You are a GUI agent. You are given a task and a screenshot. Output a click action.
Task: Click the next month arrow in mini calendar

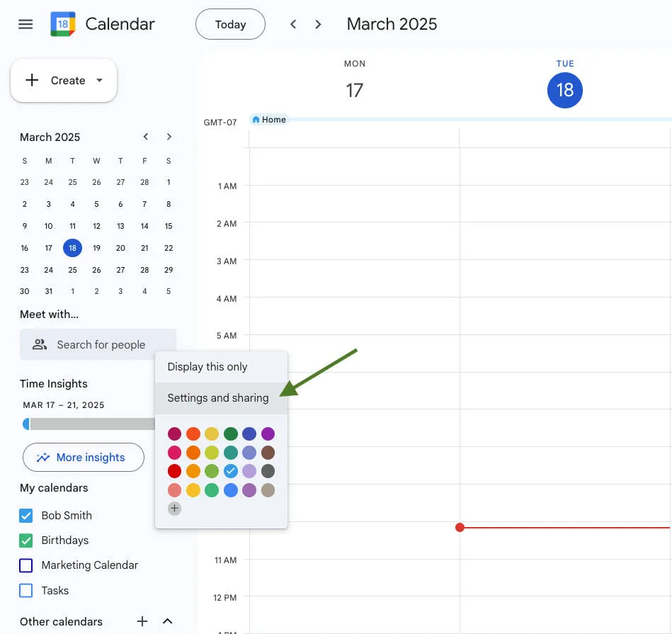169,136
